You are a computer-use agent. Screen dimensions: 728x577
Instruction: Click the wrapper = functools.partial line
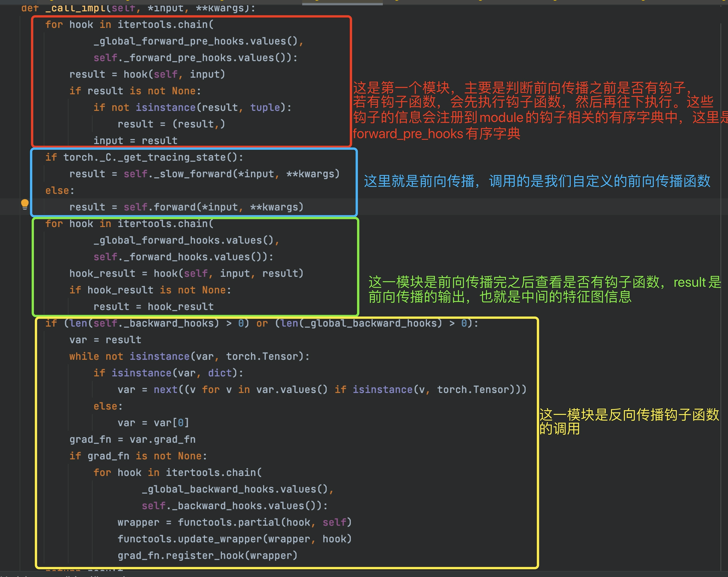[234, 522]
